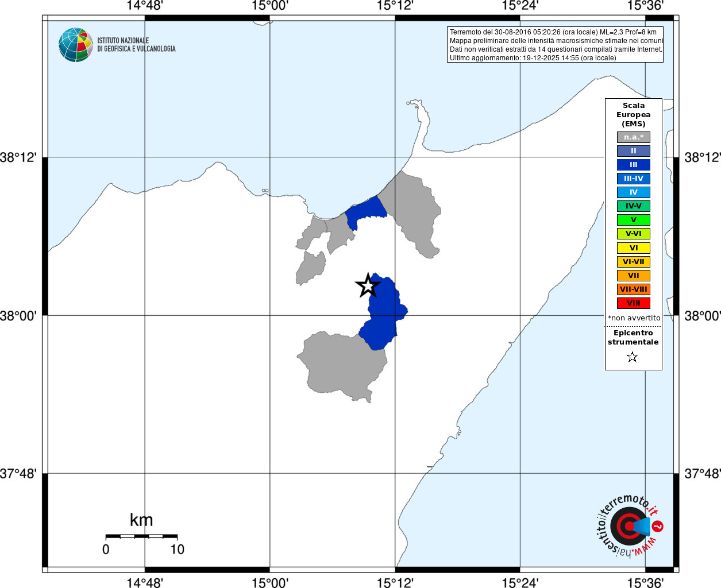Screen dimensions: 721x588
Task: Click the km scale bar
Action: coord(141,536)
